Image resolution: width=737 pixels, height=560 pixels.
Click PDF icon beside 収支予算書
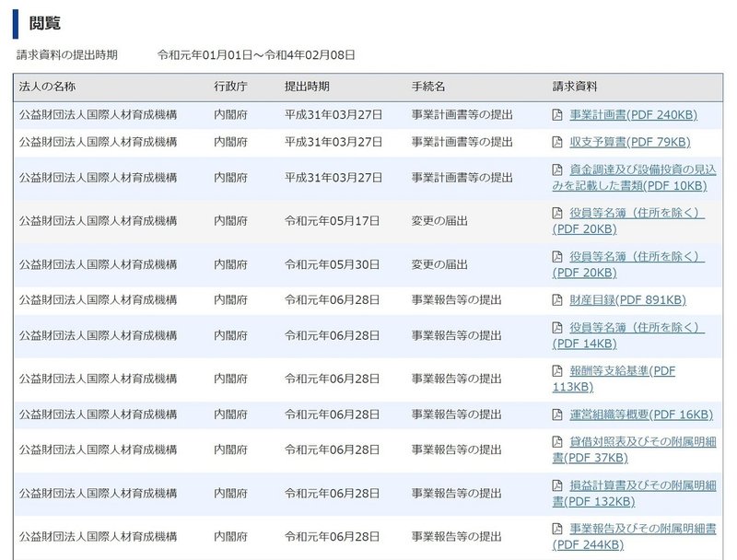(557, 142)
